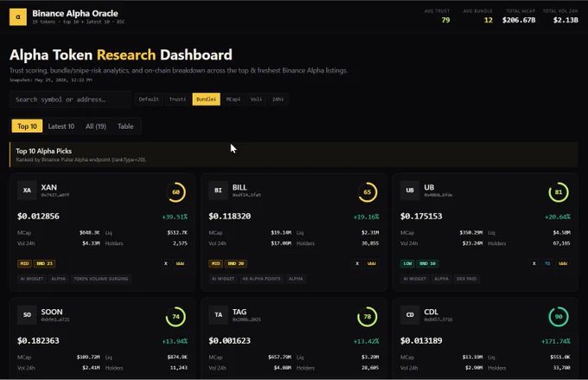Viewport: 588px width, 380px height.
Task: Click the SO token avatar icon
Action: pyautogui.click(x=27, y=315)
